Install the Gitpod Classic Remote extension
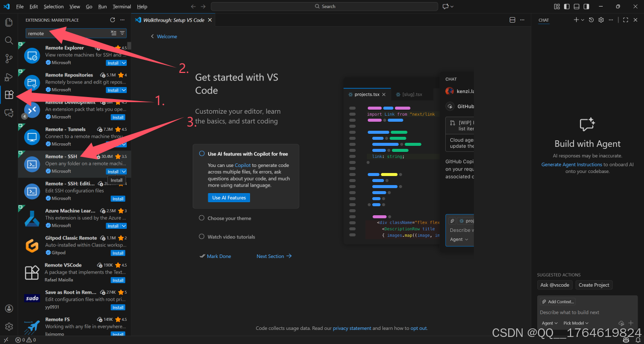Image resolution: width=644 pixels, height=344 pixels. [x=118, y=253]
